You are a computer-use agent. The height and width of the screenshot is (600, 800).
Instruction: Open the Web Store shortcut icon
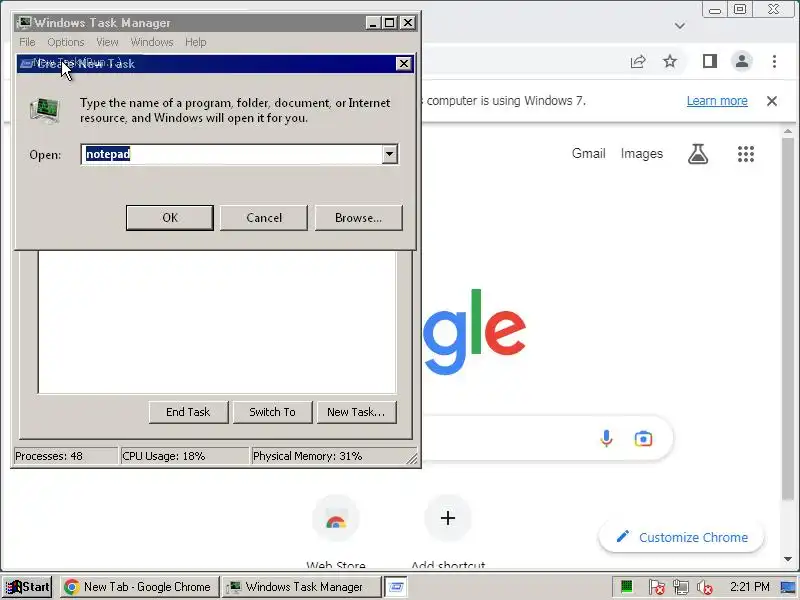(x=336, y=519)
